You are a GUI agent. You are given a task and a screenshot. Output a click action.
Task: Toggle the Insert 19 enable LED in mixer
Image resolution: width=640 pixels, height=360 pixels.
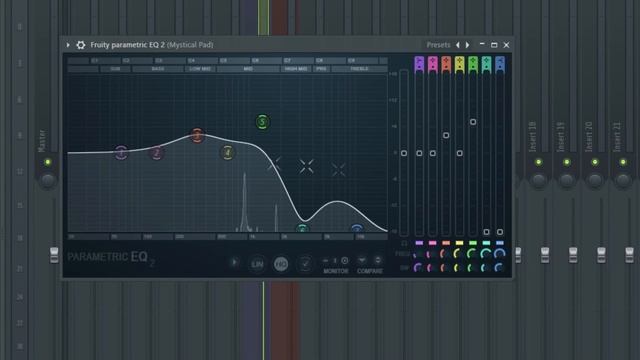coord(567,162)
